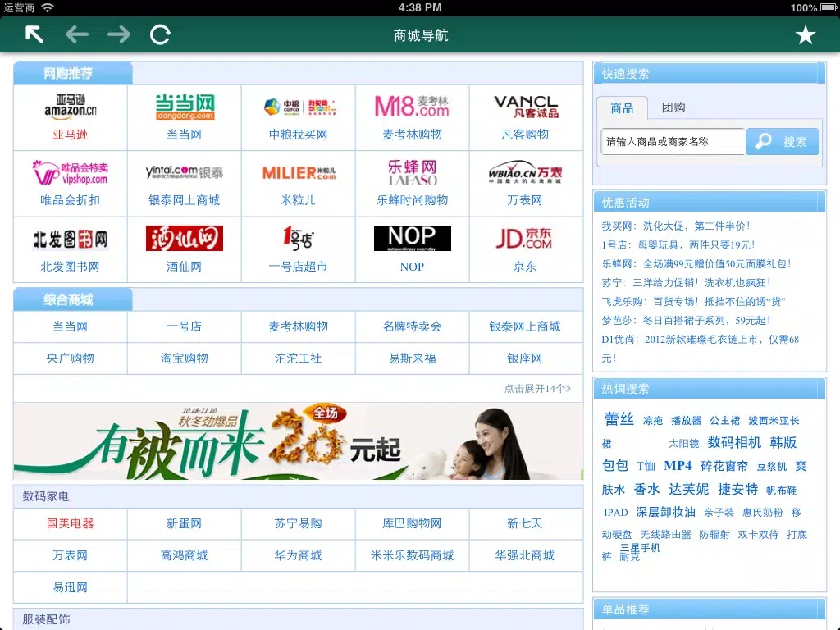Open 华强北商城 link

tap(525, 555)
